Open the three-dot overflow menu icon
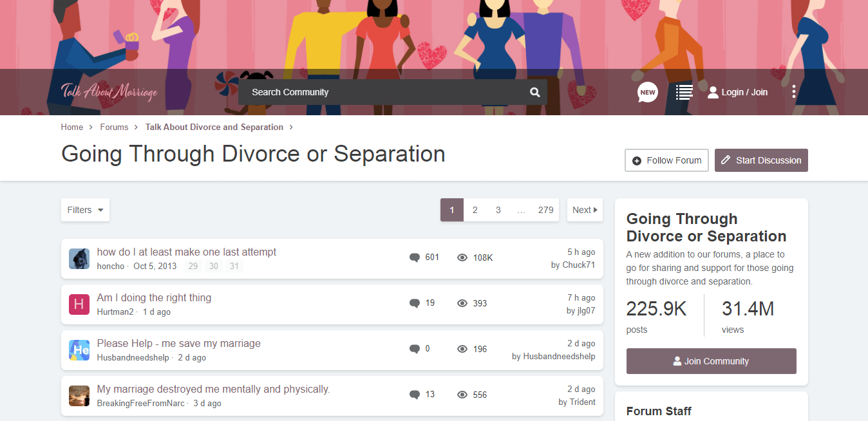Image resolution: width=868 pixels, height=421 pixels. pyautogui.click(x=793, y=91)
